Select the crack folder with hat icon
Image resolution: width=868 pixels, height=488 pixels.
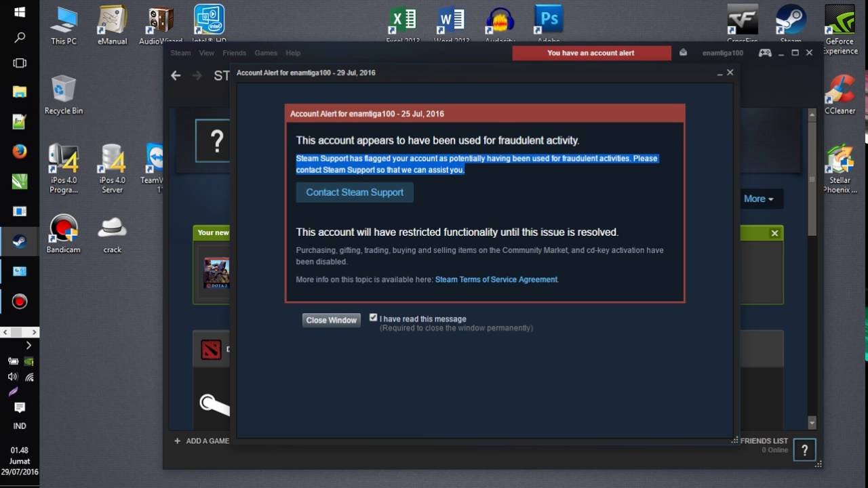click(x=112, y=234)
